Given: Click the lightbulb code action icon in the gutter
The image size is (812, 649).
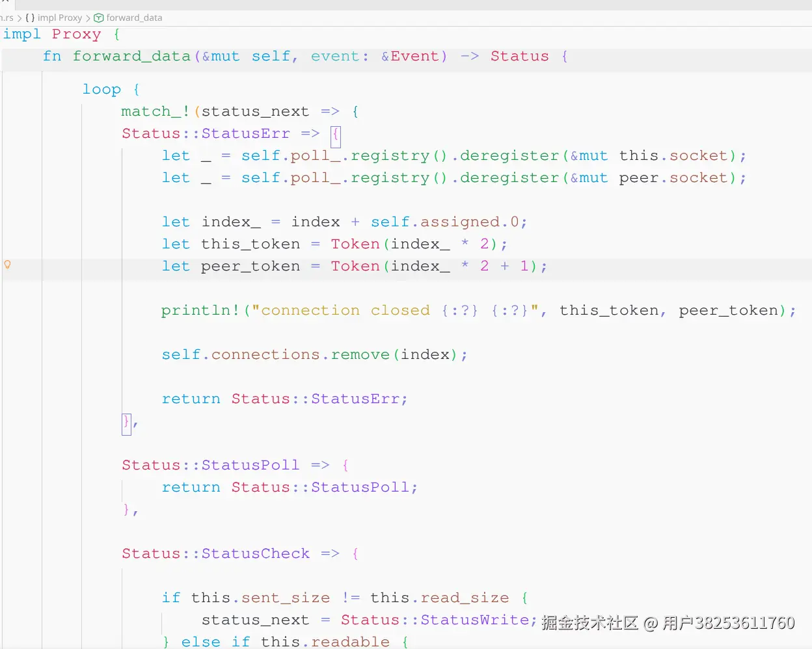Looking at the screenshot, I should point(8,265).
